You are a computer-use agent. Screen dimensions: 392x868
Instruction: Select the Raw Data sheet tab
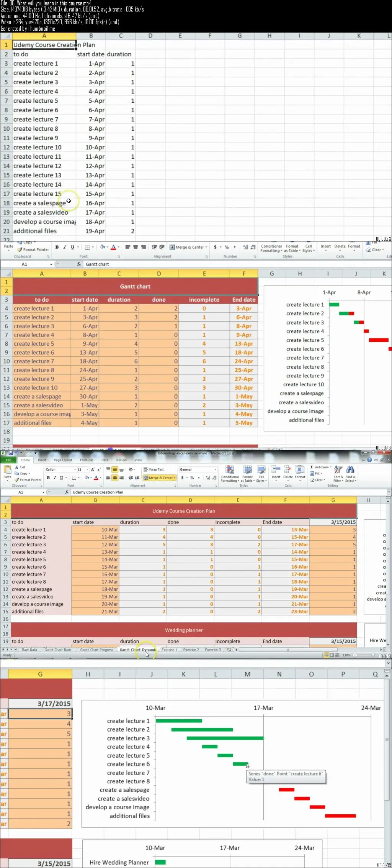pyautogui.click(x=29, y=650)
